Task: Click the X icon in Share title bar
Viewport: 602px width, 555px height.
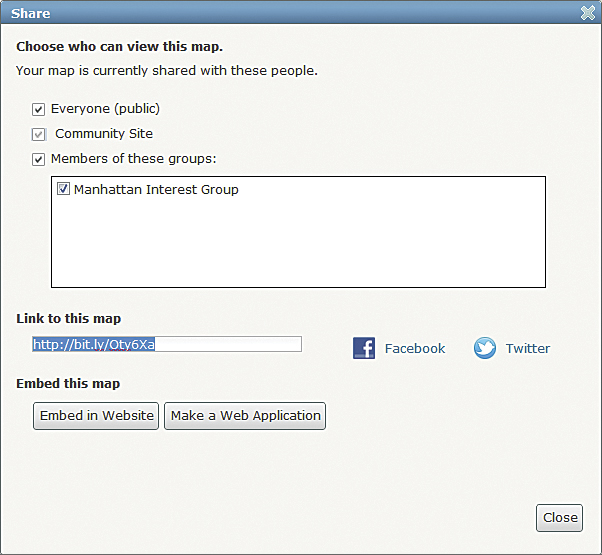Action: coord(588,13)
